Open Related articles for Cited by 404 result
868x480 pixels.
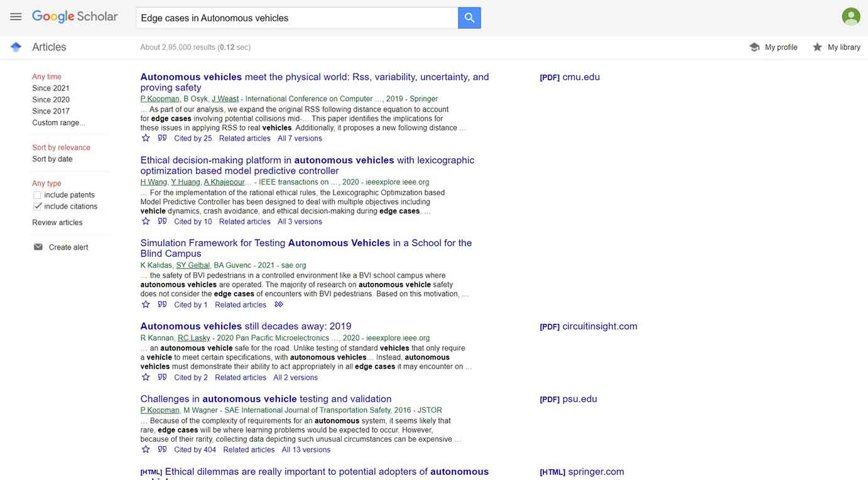(x=249, y=449)
